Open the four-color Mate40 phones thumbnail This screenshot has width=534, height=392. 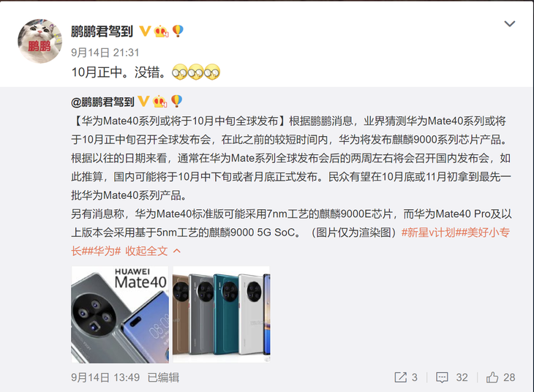click(x=222, y=314)
